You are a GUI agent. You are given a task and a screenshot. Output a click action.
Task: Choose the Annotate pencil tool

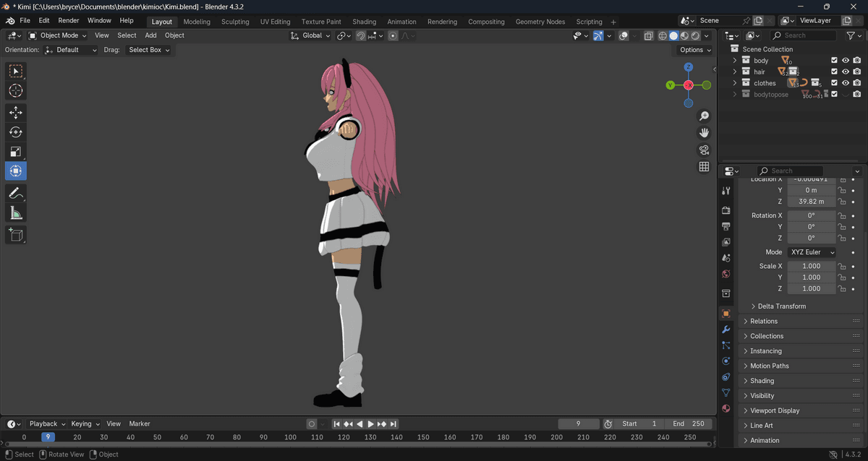(x=16, y=193)
